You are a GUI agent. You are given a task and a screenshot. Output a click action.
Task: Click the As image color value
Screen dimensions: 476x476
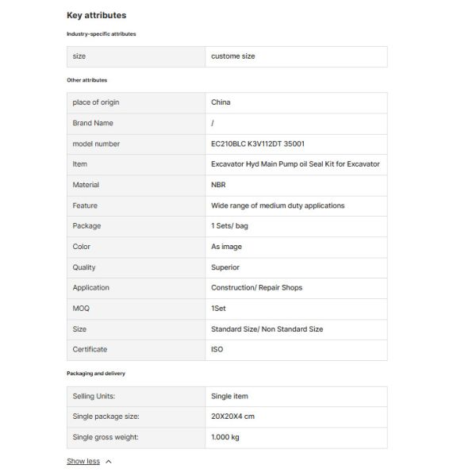coord(227,247)
